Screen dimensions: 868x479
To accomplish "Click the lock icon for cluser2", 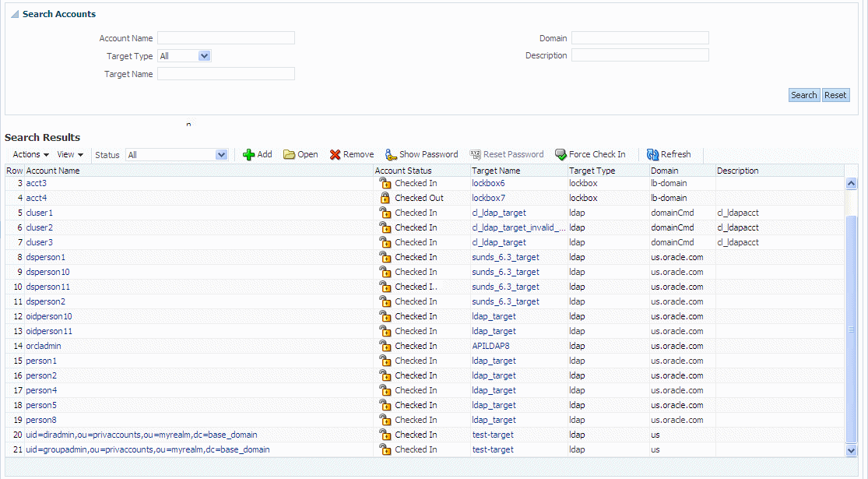I will [385, 227].
